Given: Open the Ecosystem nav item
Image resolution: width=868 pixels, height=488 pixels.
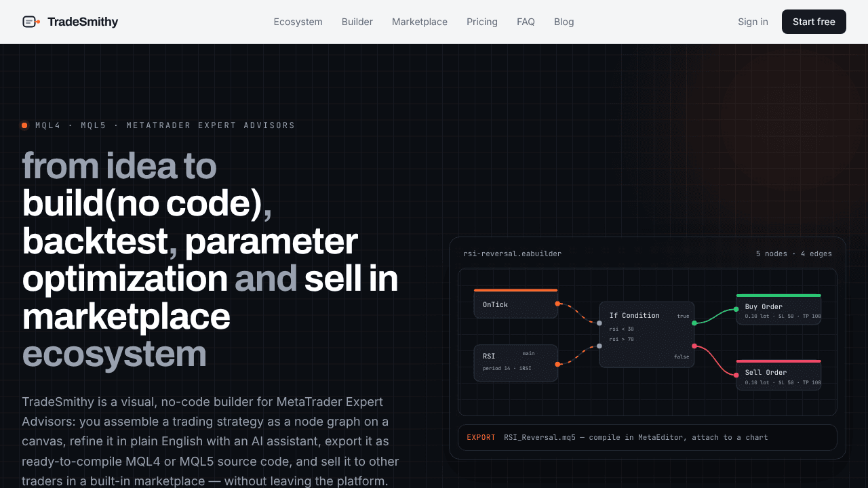Looking at the screenshot, I should point(298,22).
